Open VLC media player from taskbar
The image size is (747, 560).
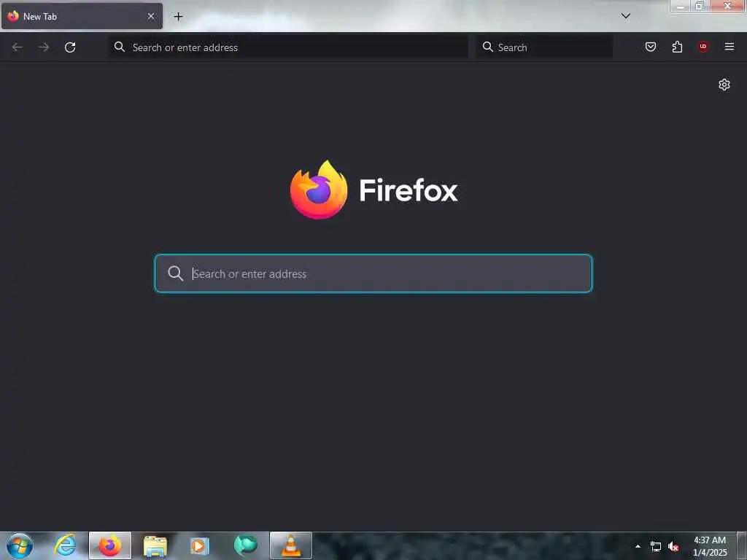coord(290,545)
